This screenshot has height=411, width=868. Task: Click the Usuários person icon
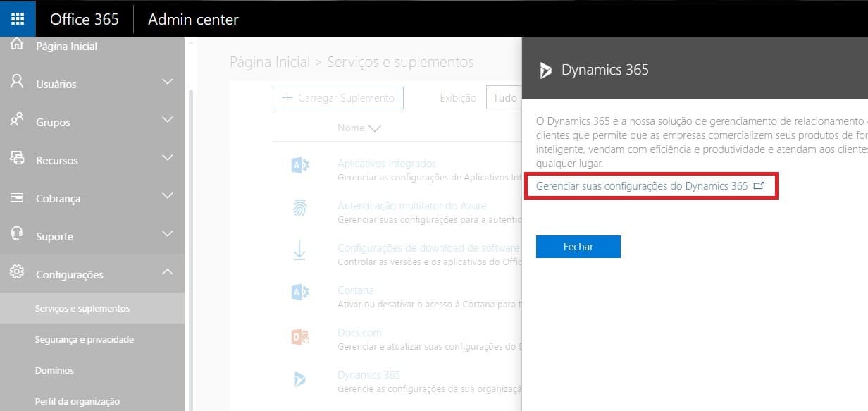click(x=17, y=82)
